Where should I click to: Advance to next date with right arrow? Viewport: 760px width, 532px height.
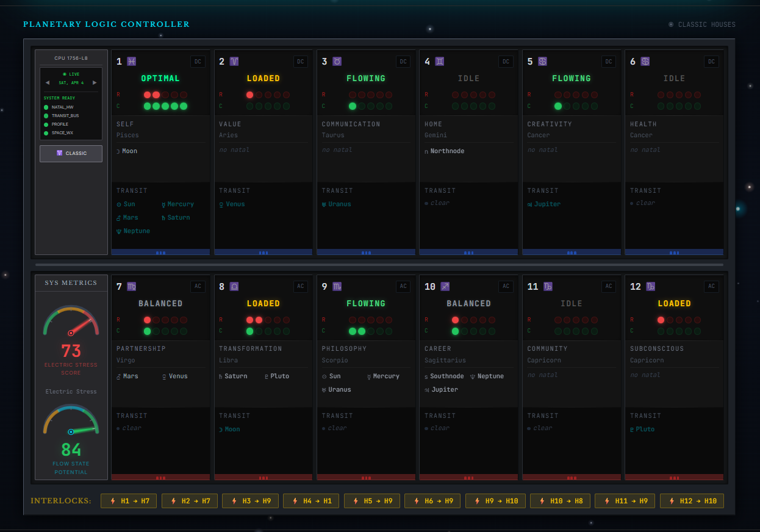[95, 82]
